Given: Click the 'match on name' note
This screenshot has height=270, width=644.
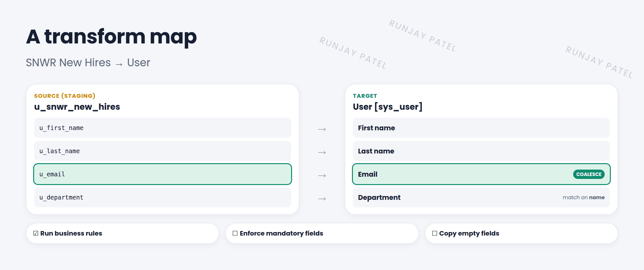Looking at the screenshot, I should pyautogui.click(x=583, y=197).
